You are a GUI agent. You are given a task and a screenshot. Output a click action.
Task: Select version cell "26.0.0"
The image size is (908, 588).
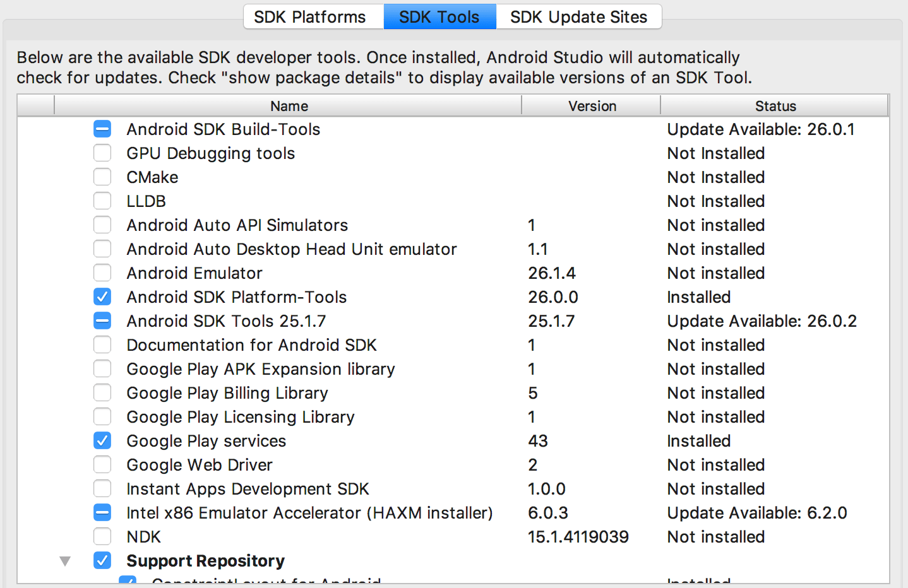point(553,297)
